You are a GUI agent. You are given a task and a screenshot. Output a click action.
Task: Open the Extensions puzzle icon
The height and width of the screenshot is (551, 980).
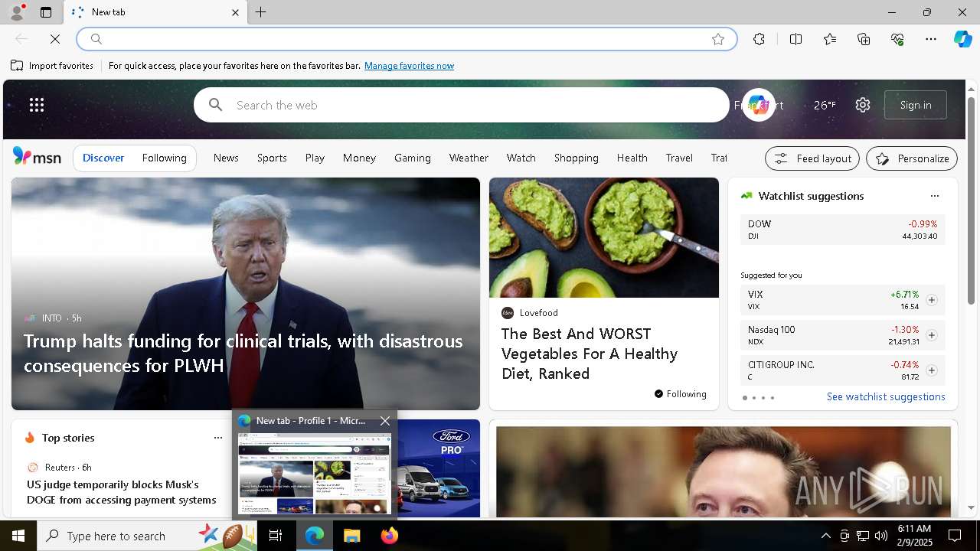tap(759, 39)
